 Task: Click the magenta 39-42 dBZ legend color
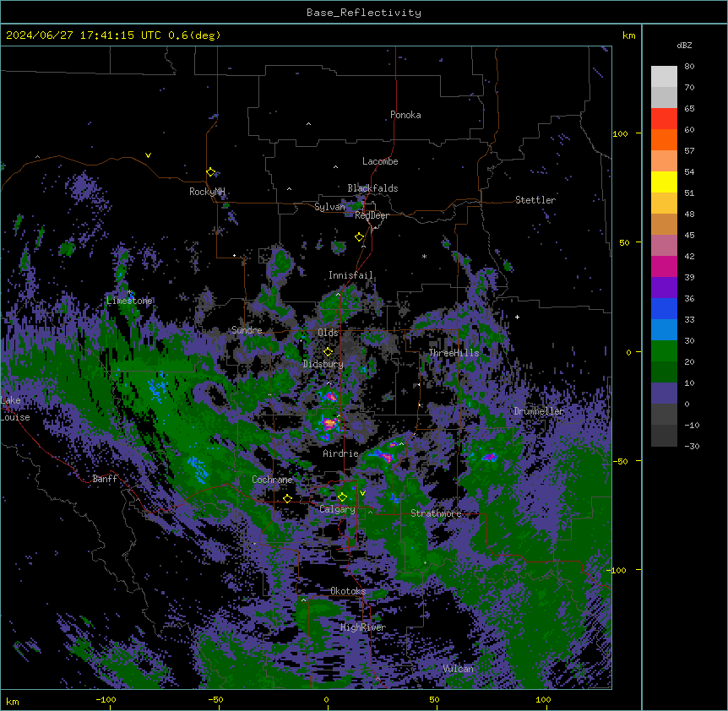point(664,266)
